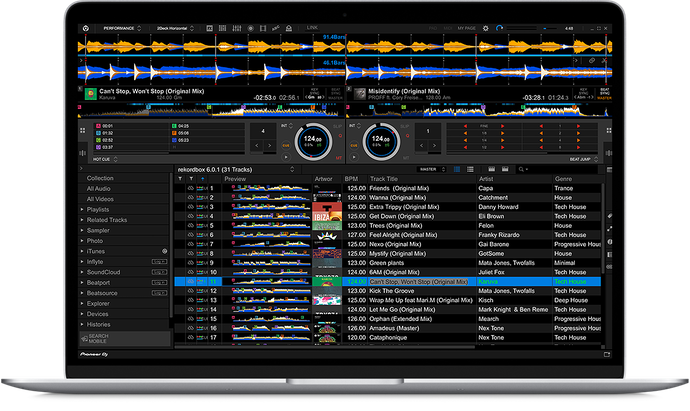The height and width of the screenshot is (411, 690).
Task: Toggle BEAT SYNC on deck 1
Action: [x=335, y=93]
